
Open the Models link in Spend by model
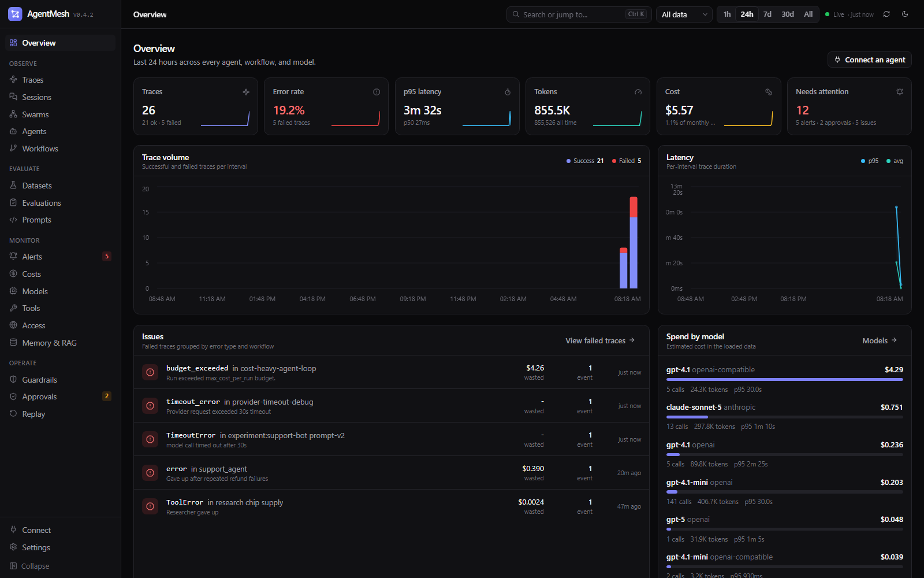coord(880,341)
